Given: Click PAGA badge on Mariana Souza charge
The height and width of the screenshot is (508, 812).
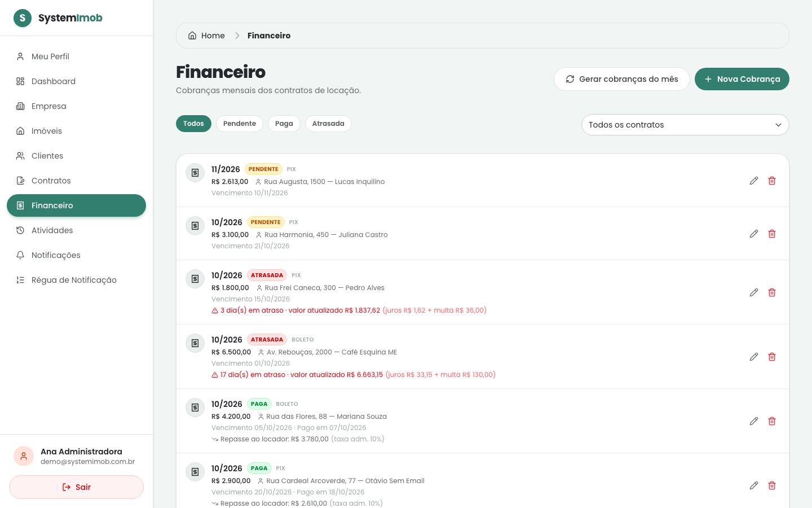Looking at the screenshot, I should (259, 404).
